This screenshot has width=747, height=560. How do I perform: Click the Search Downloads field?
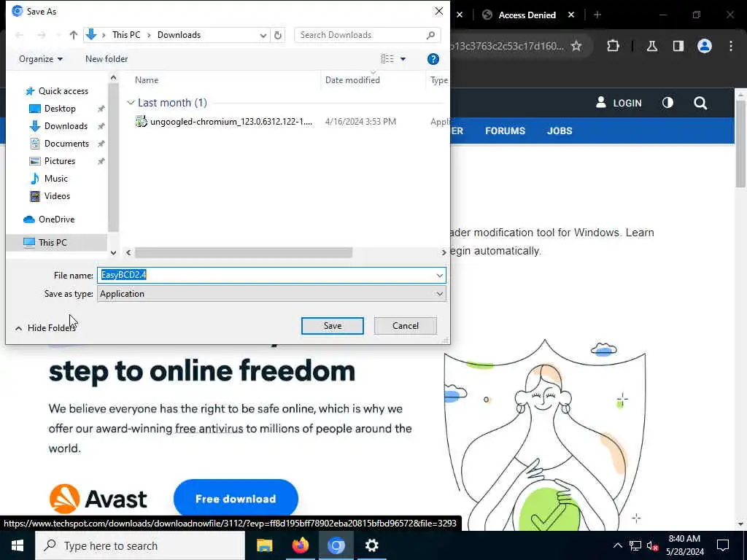pos(368,35)
